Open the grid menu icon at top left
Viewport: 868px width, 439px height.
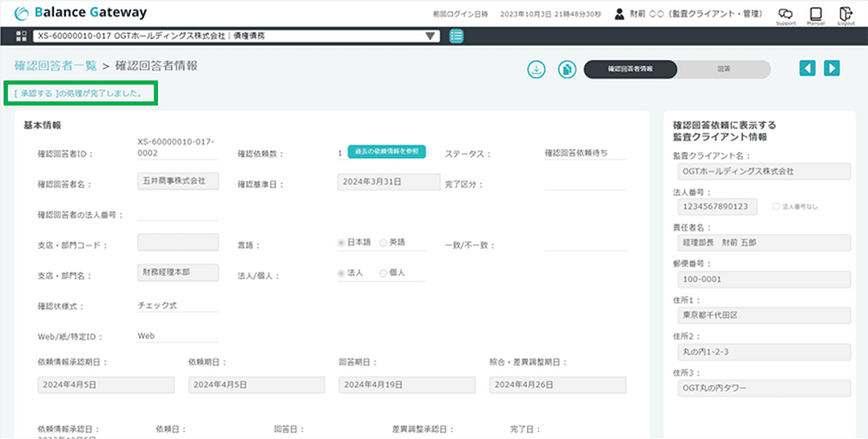22,36
